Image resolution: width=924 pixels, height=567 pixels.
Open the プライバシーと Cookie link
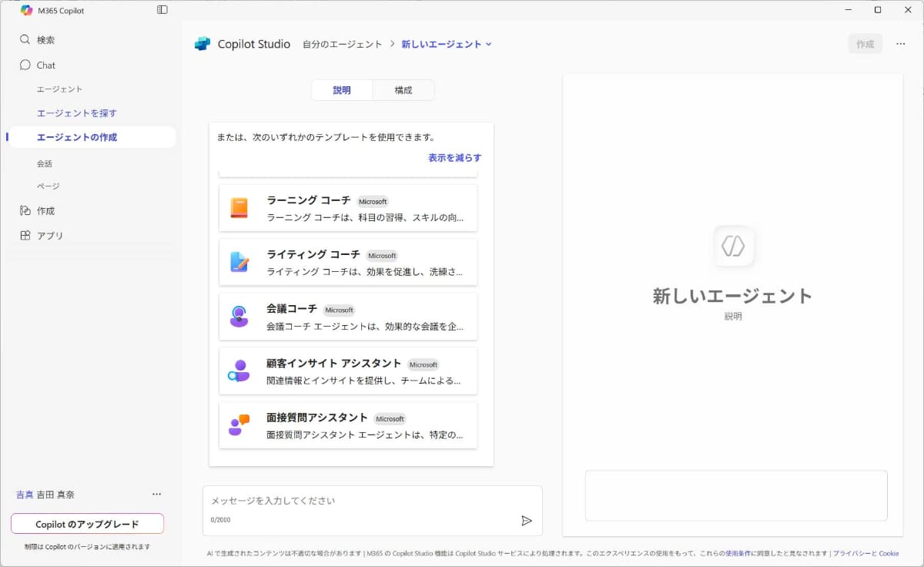click(865, 553)
